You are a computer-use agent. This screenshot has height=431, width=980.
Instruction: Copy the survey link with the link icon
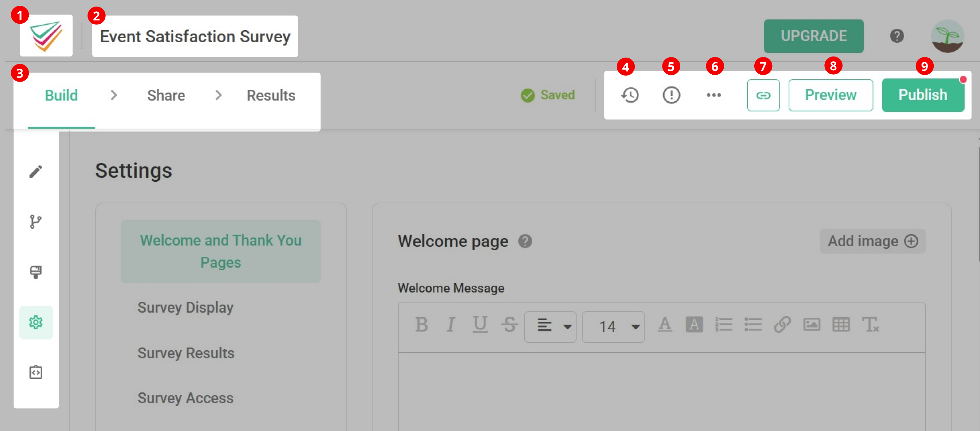click(x=763, y=95)
